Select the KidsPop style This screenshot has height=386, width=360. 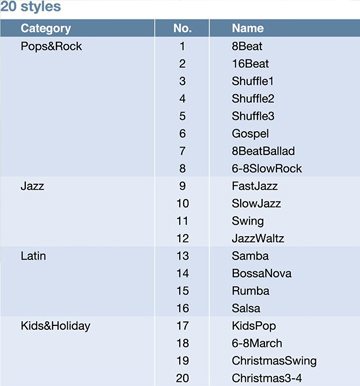pos(254,326)
